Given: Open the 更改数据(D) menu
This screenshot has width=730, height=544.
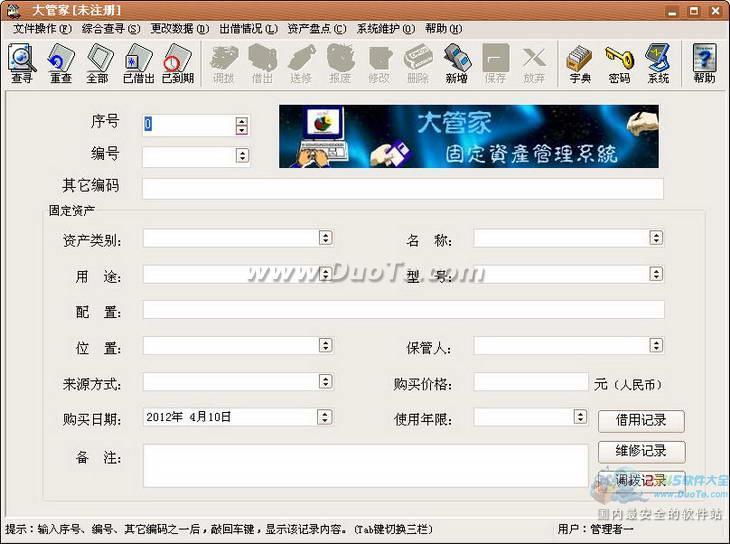Looking at the screenshot, I should point(180,29).
